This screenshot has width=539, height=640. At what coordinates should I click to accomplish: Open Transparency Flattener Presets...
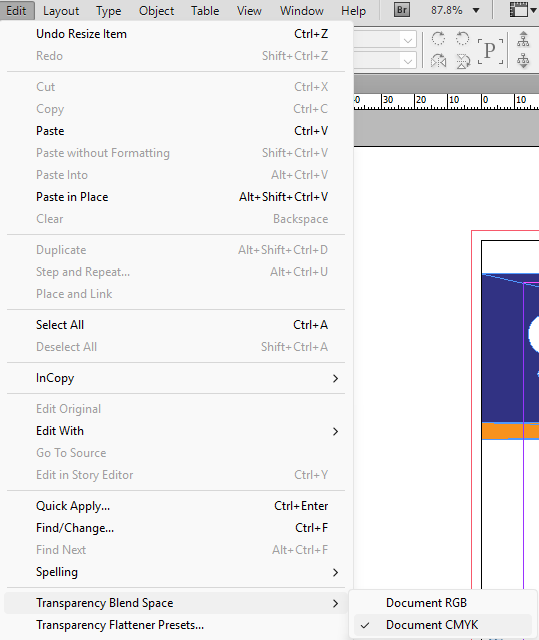[x=176, y=625]
